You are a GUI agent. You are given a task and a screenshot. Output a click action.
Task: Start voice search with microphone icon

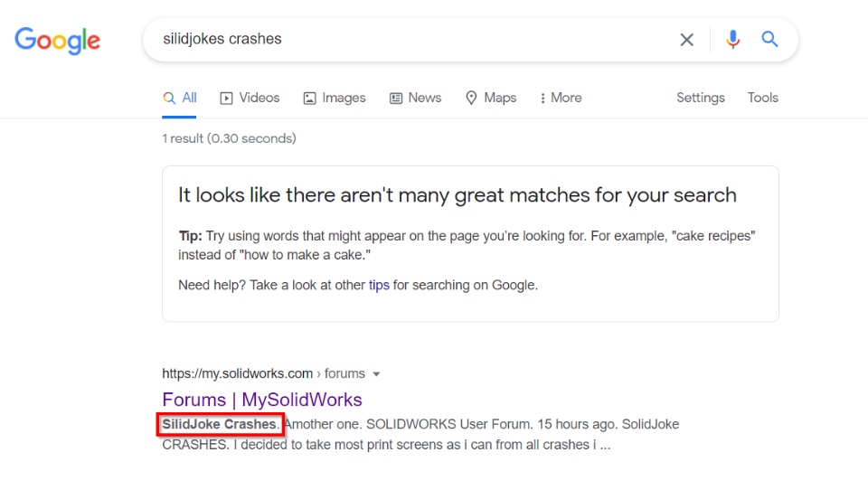[733, 40]
